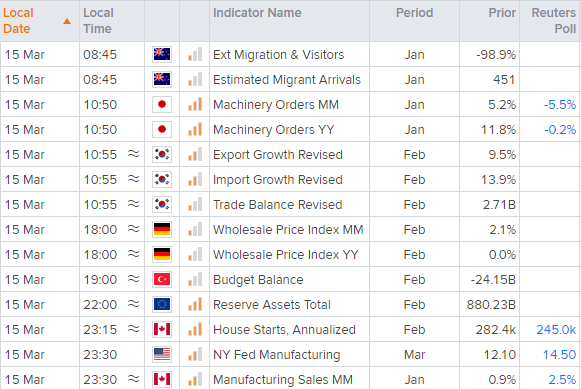Open the 245.0k House Starts poll link
The width and height of the screenshot is (581, 389).
[x=556, y=330]
